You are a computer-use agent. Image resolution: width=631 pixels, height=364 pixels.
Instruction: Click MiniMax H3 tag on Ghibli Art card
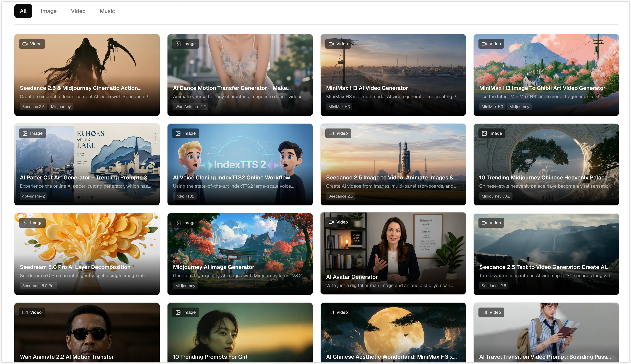[492, 107]
